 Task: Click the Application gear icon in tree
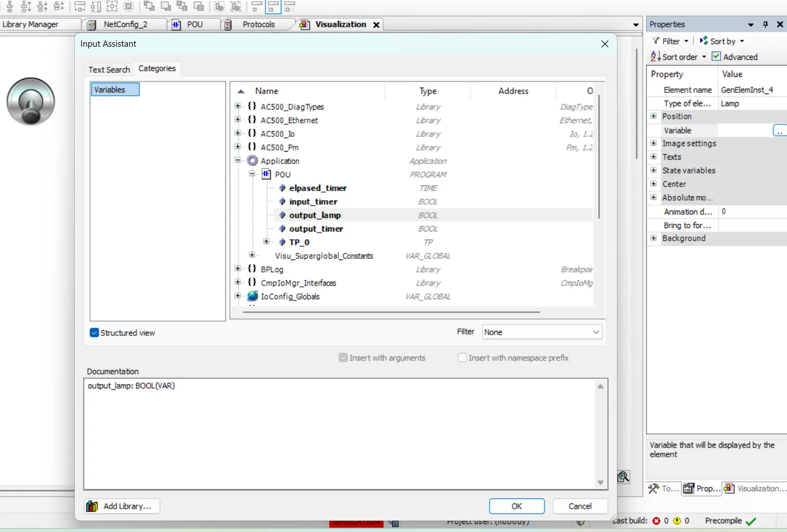[x=252, y=161]
